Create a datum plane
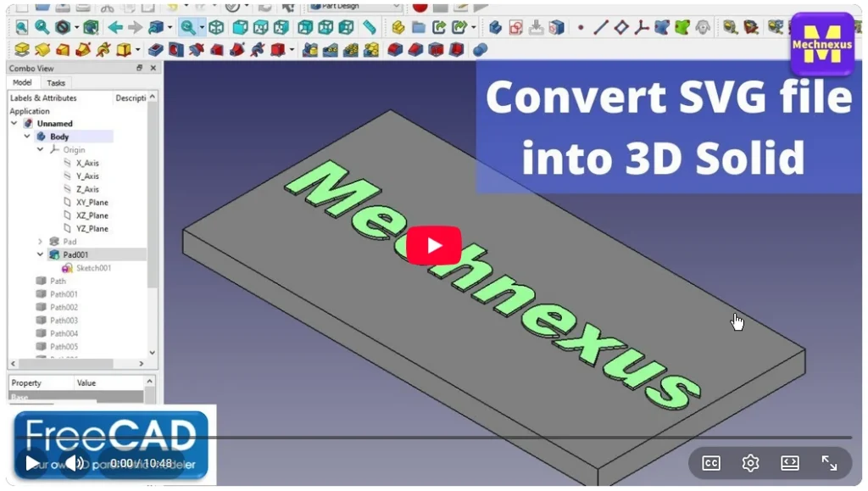868x491 pixels. click(621, 27)
